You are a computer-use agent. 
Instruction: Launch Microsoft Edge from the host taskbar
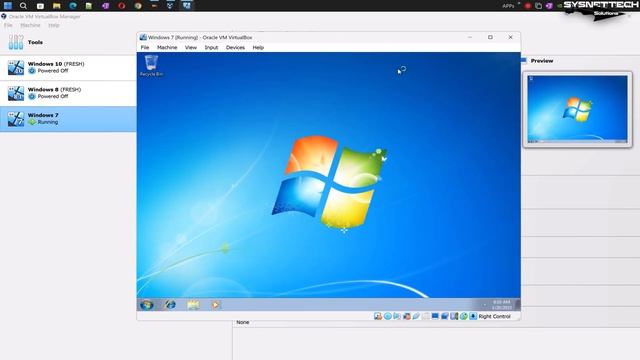[73, 6]
